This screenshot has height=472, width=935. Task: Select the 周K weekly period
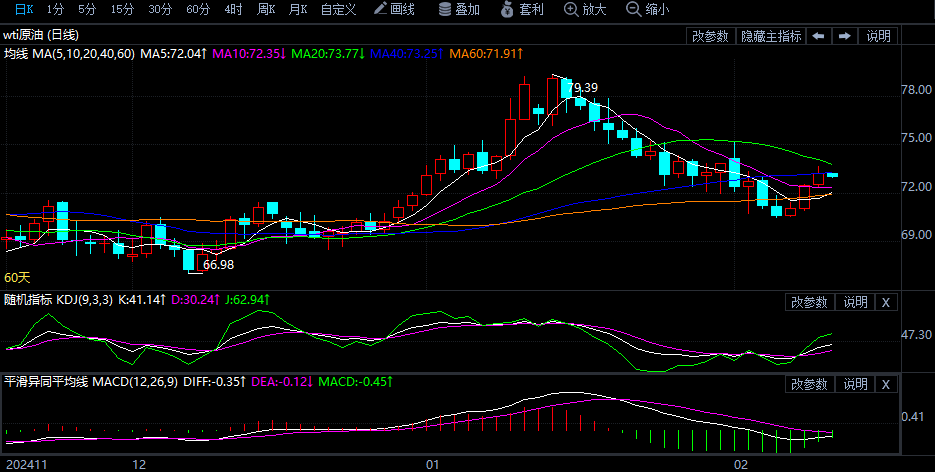[x=265, y=9]
